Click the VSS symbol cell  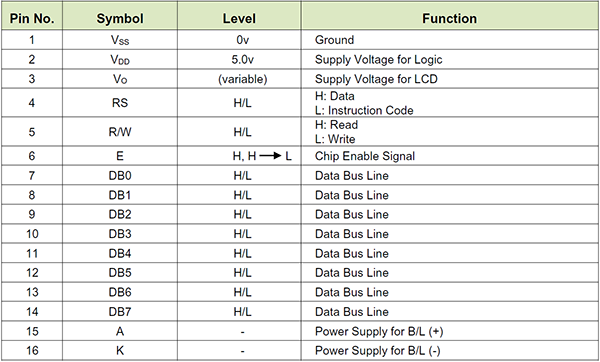(120, 40)
